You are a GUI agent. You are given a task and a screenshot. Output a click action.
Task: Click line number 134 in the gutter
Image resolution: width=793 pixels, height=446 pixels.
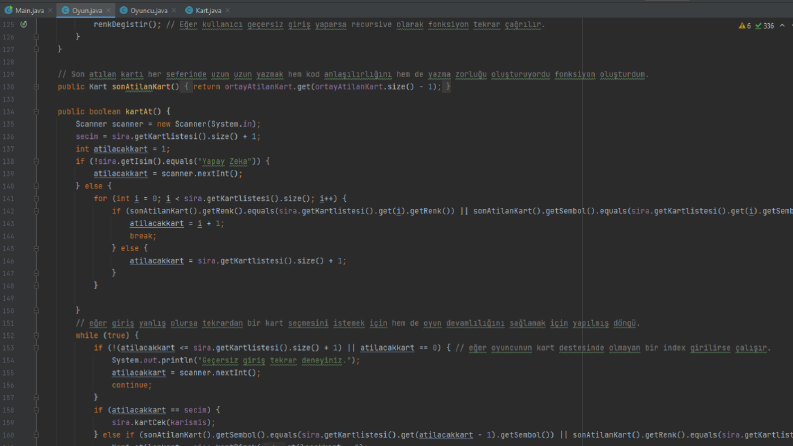click(x=8, y=112)
